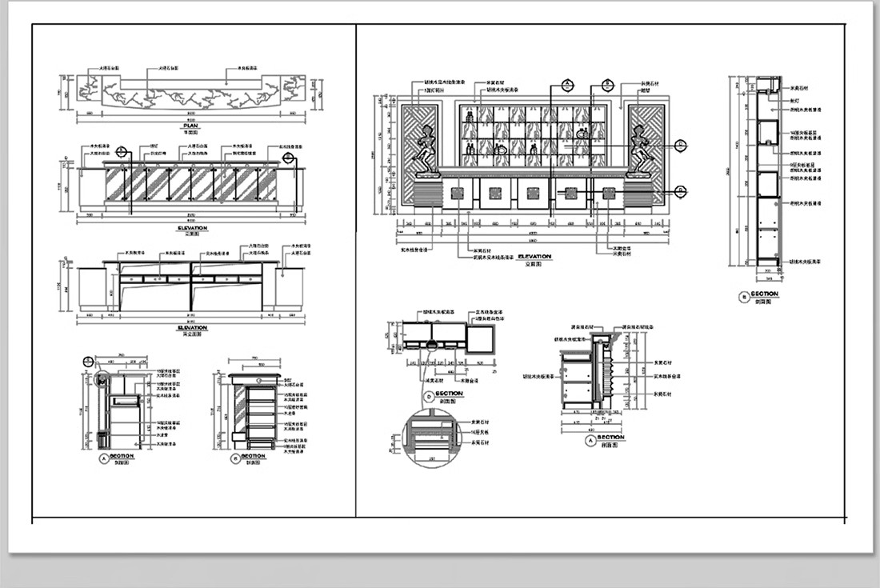
Task: Click the SECTION D title label
Action: (x=450, y=394)
